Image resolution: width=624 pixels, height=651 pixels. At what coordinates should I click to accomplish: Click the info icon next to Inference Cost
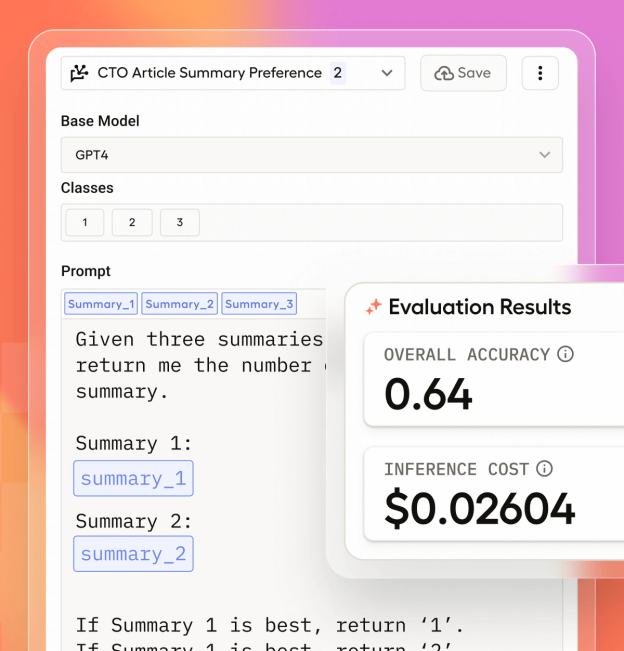pos(544,469)
